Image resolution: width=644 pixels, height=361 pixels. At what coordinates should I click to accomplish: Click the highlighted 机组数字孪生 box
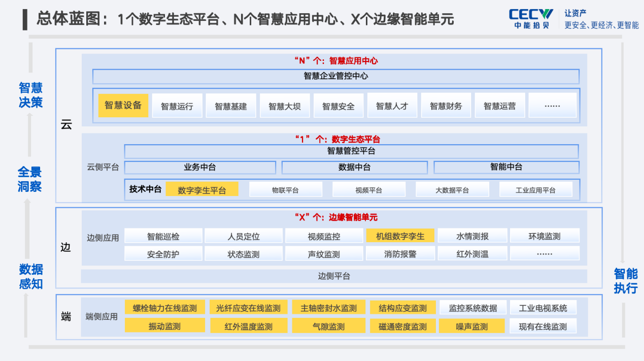click(x=400, y=236)
